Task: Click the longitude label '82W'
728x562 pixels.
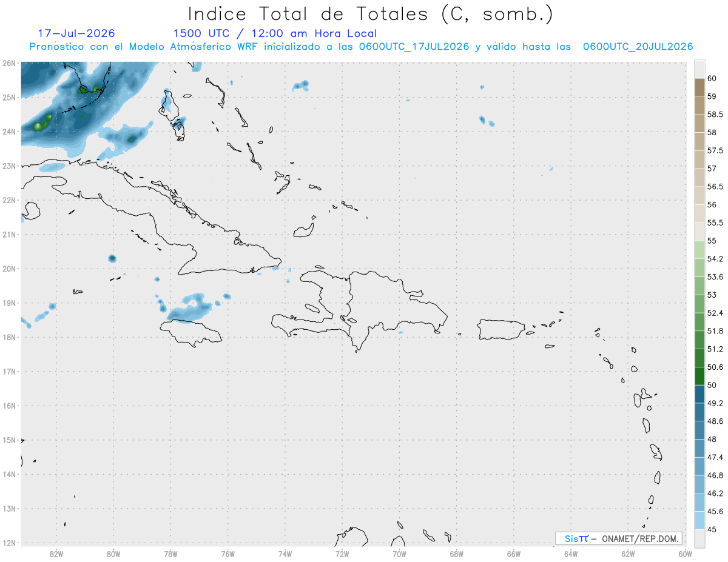Action: coord(56,554)
